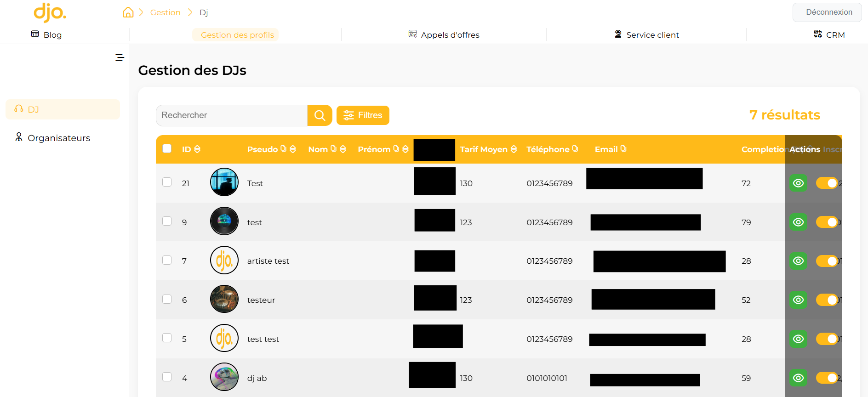The height and width of the screenshot is (397, 868).
Task: Focus the Rechercher search field
Action: click(x=231, y=115)
